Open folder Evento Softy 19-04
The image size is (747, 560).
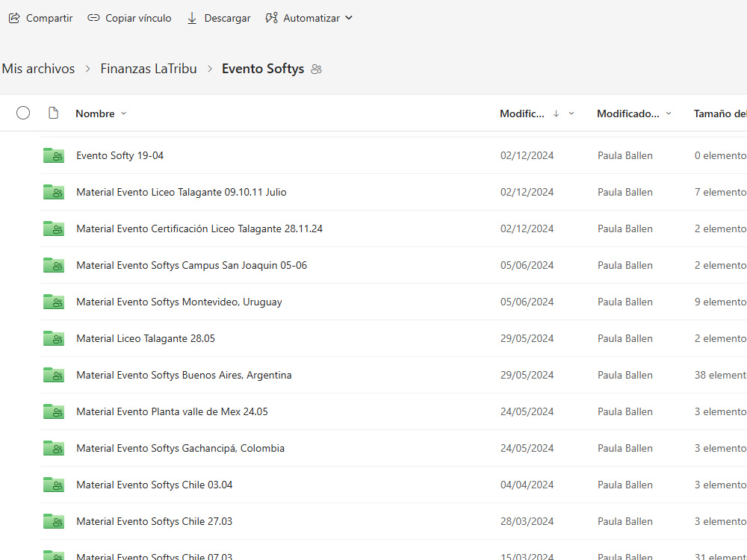point(120,156)
